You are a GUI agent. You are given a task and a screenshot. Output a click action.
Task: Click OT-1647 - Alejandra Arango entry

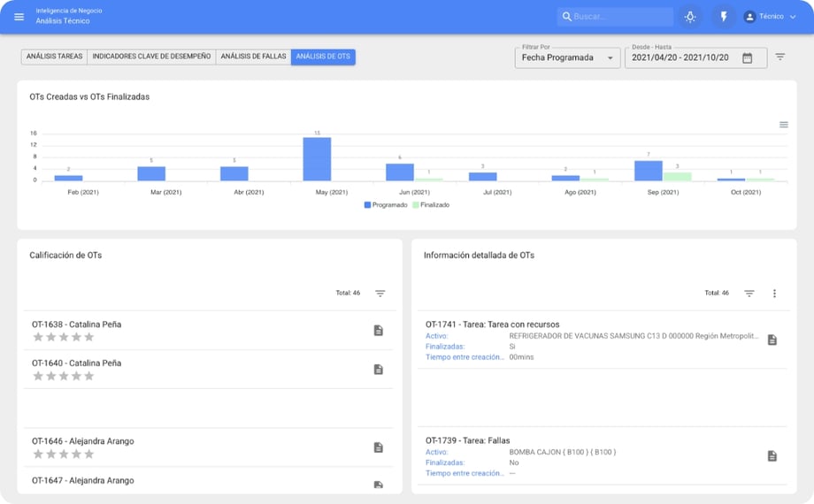point(82,481)
